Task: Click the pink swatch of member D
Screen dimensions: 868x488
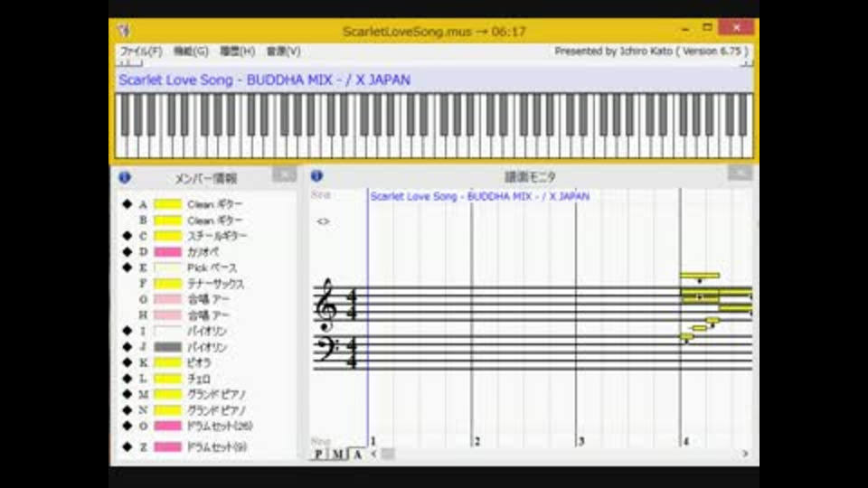Action: (x=168, y=252)
